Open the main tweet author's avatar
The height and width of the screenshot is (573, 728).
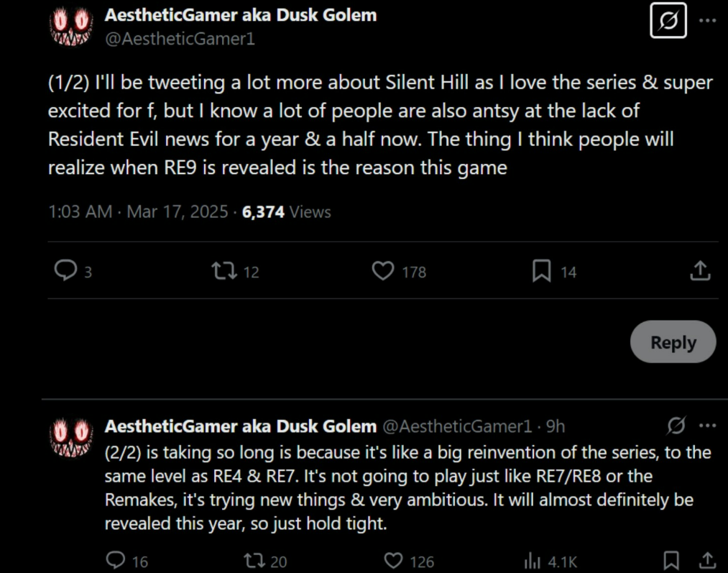coord(70,27)
